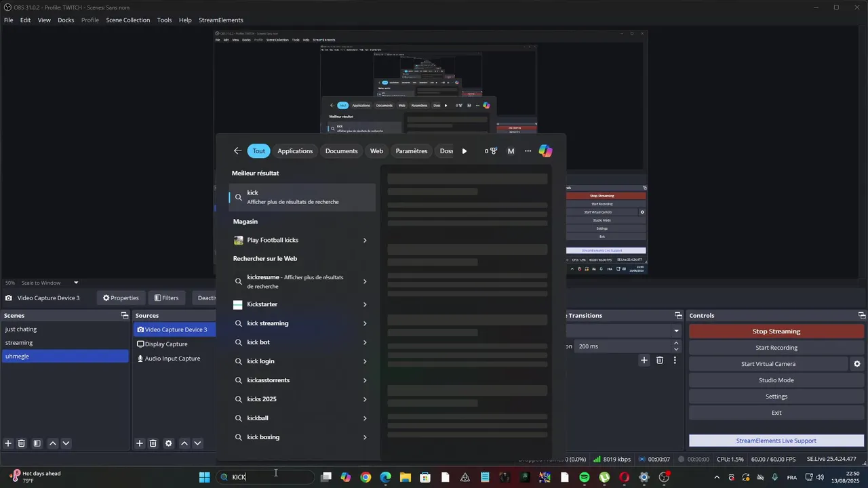The image size is (868, 488).
Task: Expand kick streaming suggestion arrow
Action: [365, 323]
